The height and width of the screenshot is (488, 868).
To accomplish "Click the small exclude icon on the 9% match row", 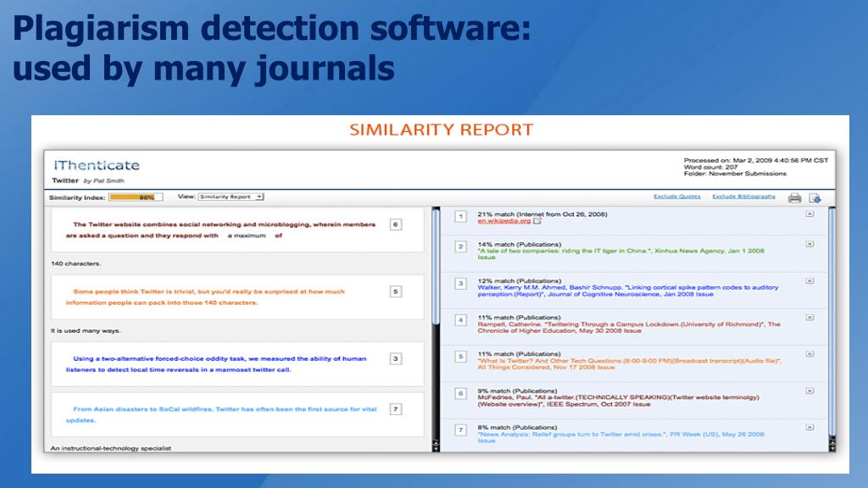I will coord(810,391).
